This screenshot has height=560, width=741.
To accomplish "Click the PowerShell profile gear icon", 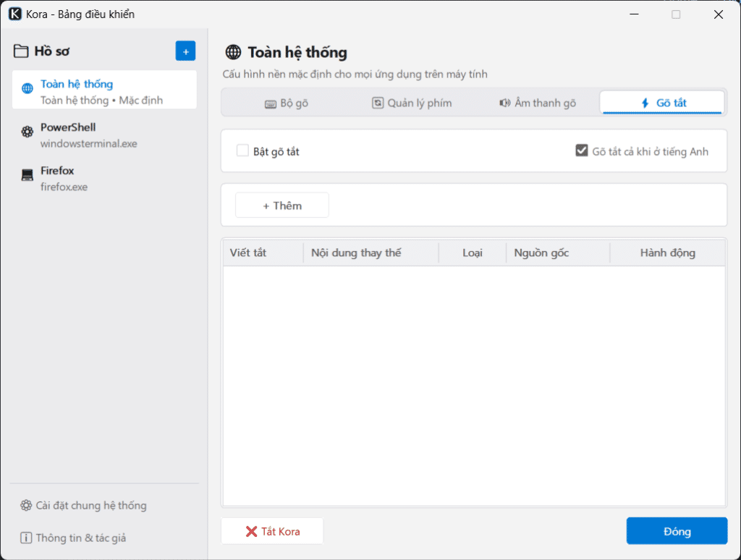I will (x=27, y=132).
